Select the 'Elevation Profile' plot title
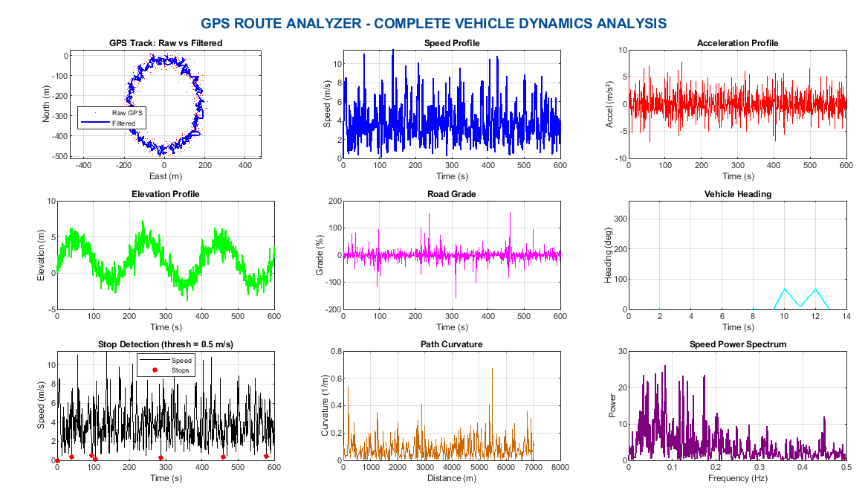This screenshot has width=868, height=499. point(165,194)
